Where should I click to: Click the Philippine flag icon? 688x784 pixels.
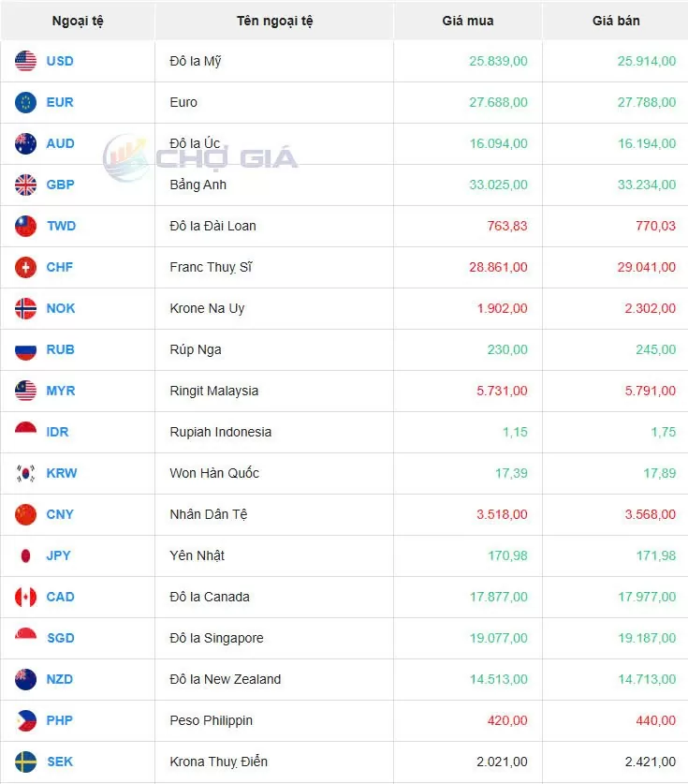coord(26,721)
